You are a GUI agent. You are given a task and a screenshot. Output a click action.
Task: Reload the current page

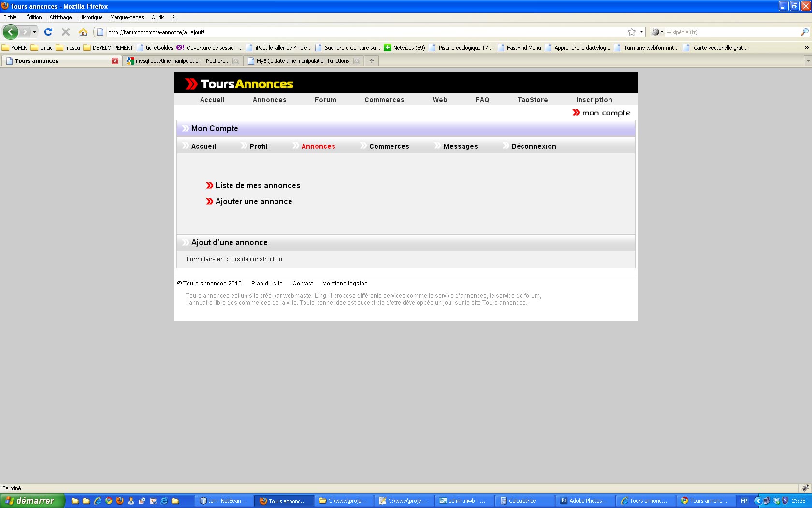point(48,32)
